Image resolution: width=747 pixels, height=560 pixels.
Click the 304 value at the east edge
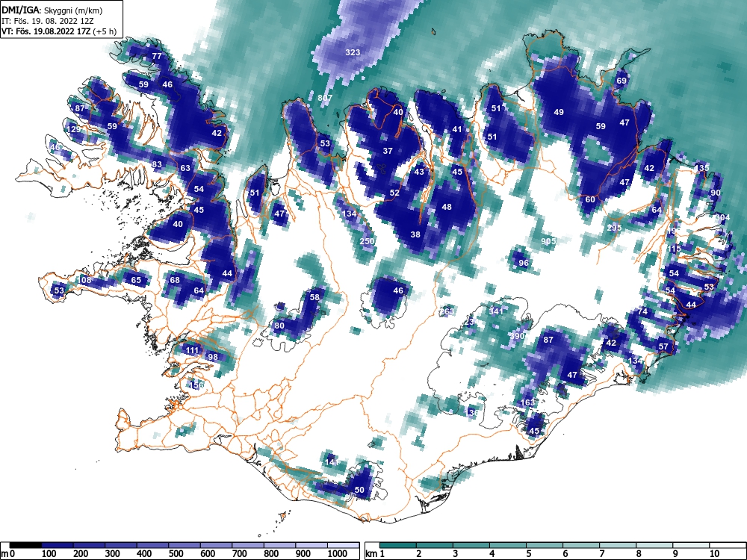pyautogui.click(x=722, y=217)
